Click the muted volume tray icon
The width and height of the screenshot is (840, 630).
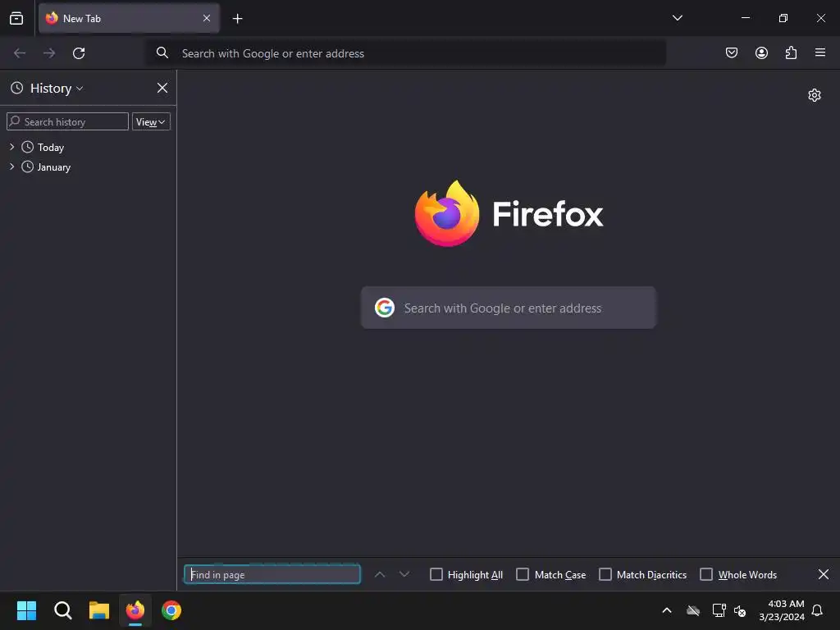(x=740, y=610)
